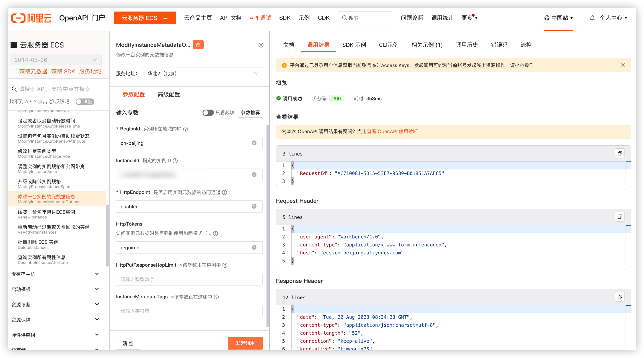Screen dimensions: 644x358
Task: Switch to the 文档 tab
Action: coord(288,45)
